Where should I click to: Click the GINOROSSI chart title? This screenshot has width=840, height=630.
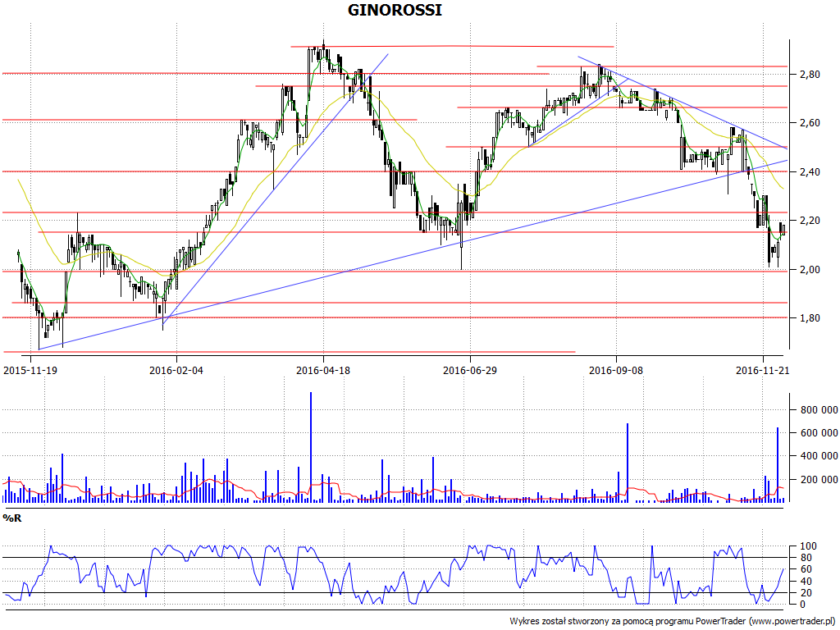click(395, 10)
